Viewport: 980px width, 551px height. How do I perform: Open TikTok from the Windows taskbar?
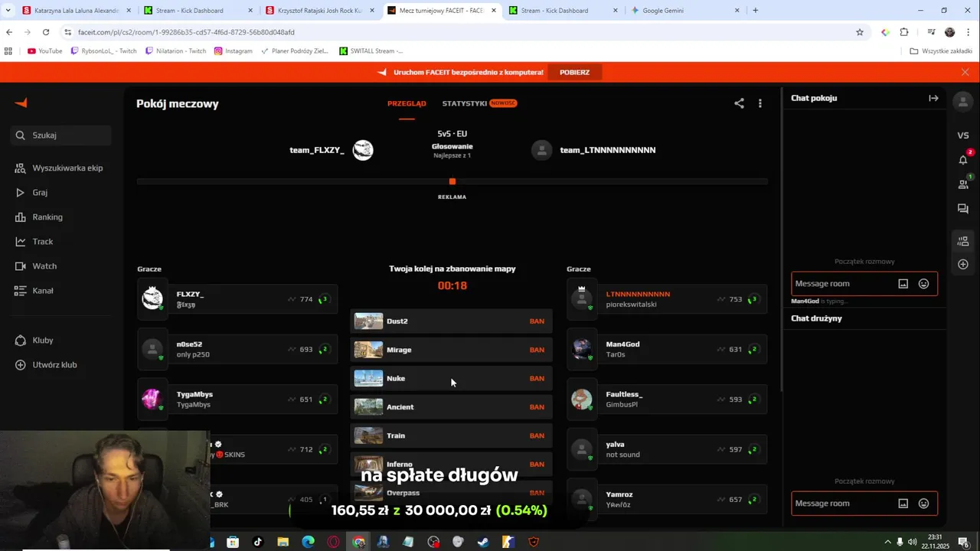[258, 542]
